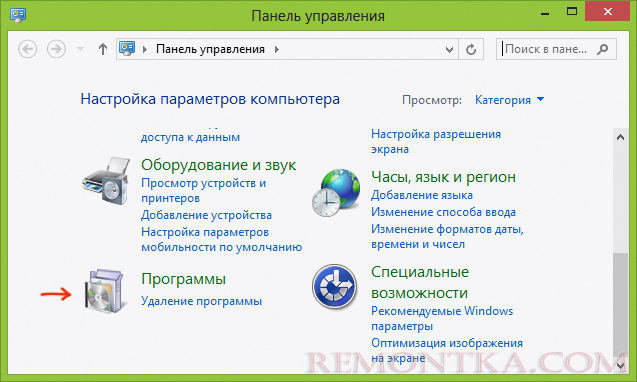Expand chevron before Панель управления breadcrumb

coord(145,49)
